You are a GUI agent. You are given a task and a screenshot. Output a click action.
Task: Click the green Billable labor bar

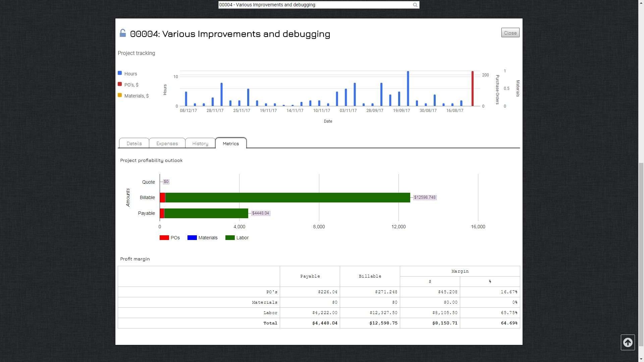287,197
